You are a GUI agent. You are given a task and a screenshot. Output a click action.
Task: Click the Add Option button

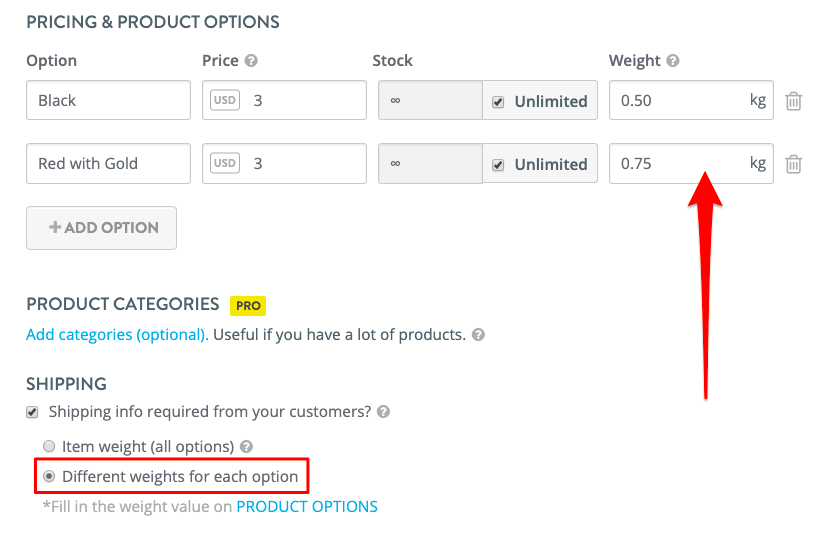[x=102, y=228]
